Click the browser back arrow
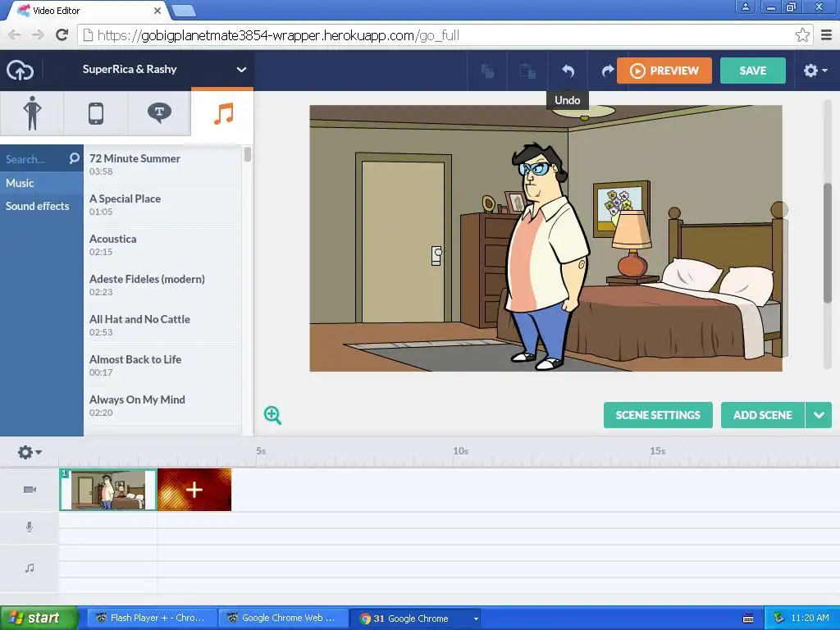This screenshot has height=630, width=840. [15, 35]
